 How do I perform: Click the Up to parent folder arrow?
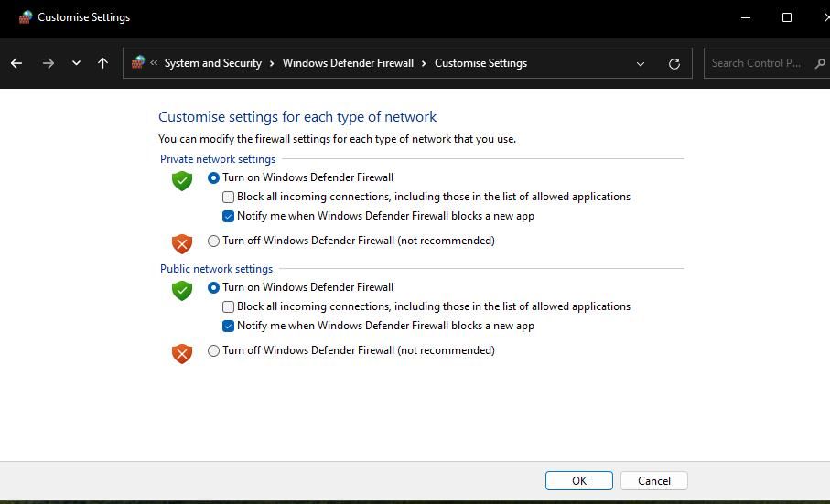(x=102, y=63)
